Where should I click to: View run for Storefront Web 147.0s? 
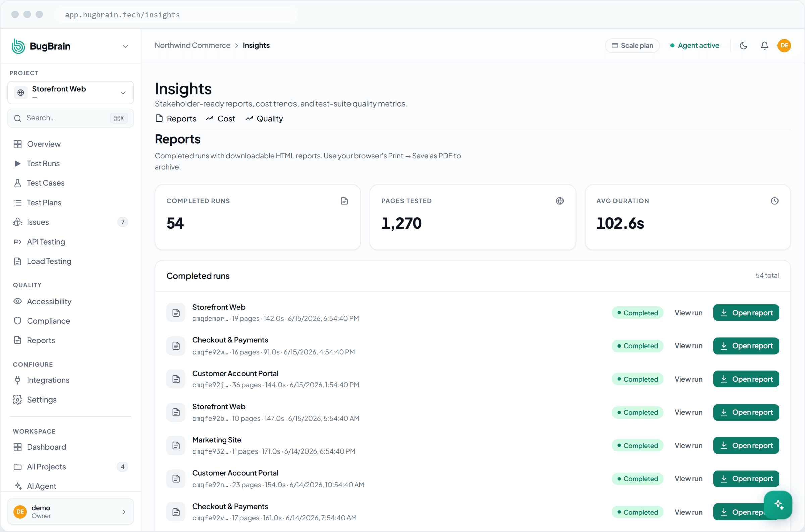tap(688, 412)
